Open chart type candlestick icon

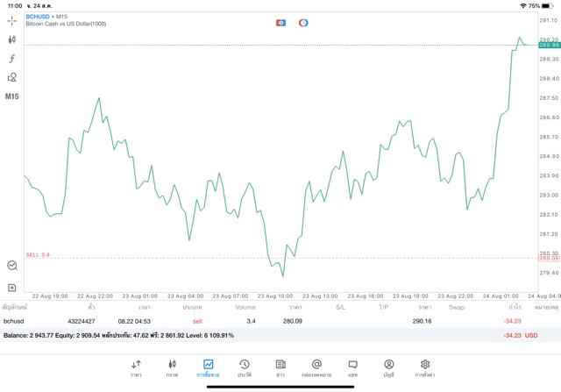click(12, 39)
